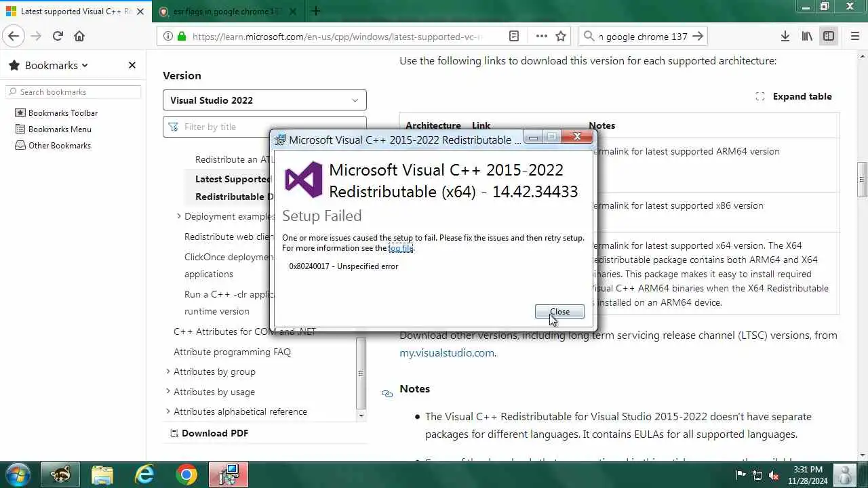Open Run a C++ -clr application article
Image resolution: width=868 pixels, height=488 pixels.
click(x=229, y=303)
